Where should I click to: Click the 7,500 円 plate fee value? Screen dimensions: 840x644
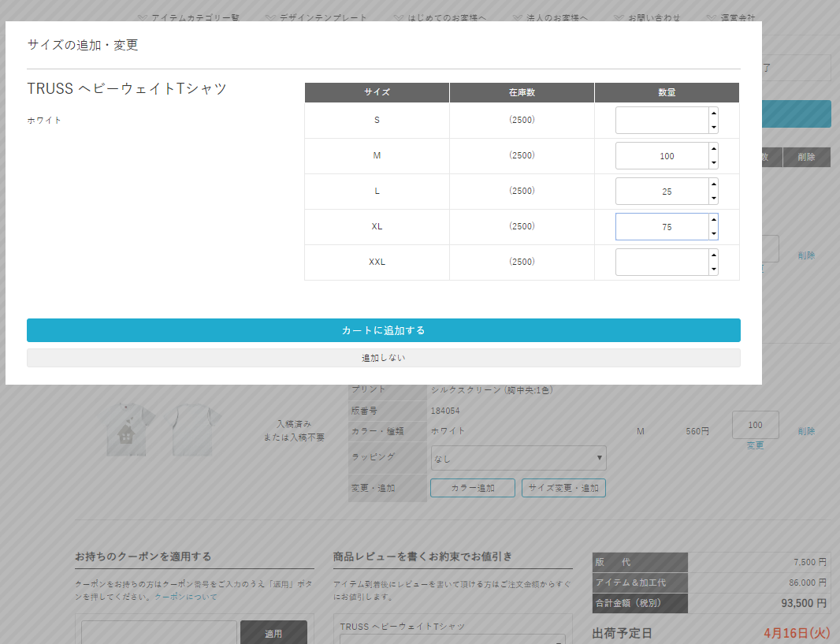coord(810,562)
